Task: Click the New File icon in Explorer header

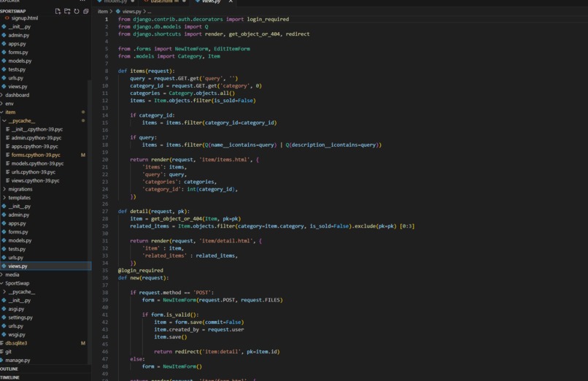Action: pyautogui.click(x=58, y=11)
